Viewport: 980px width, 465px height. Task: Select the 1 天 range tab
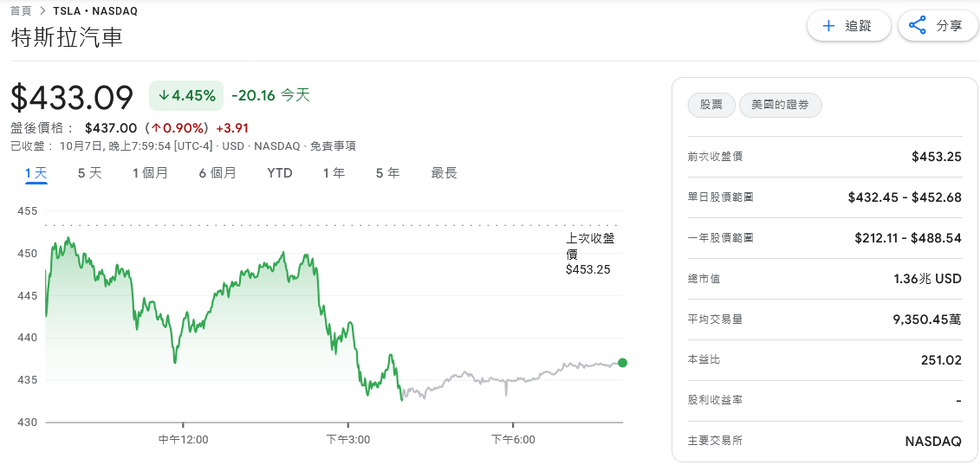pos(36,173)
